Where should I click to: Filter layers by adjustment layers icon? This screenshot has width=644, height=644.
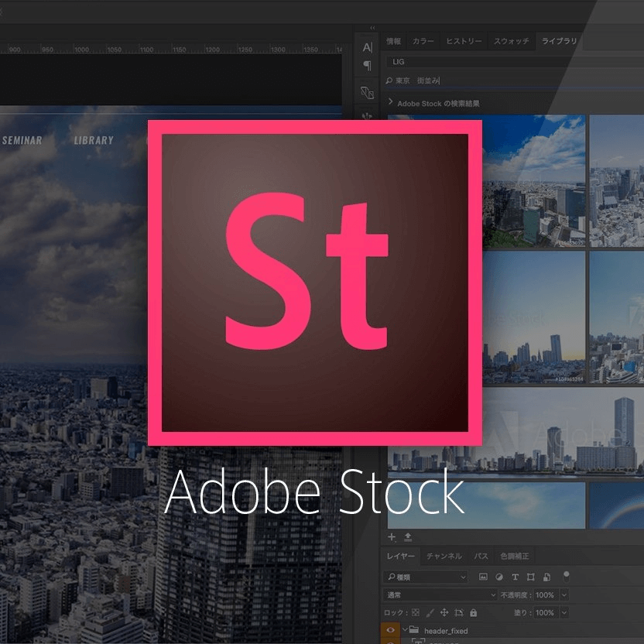click(x=499, y=577)
